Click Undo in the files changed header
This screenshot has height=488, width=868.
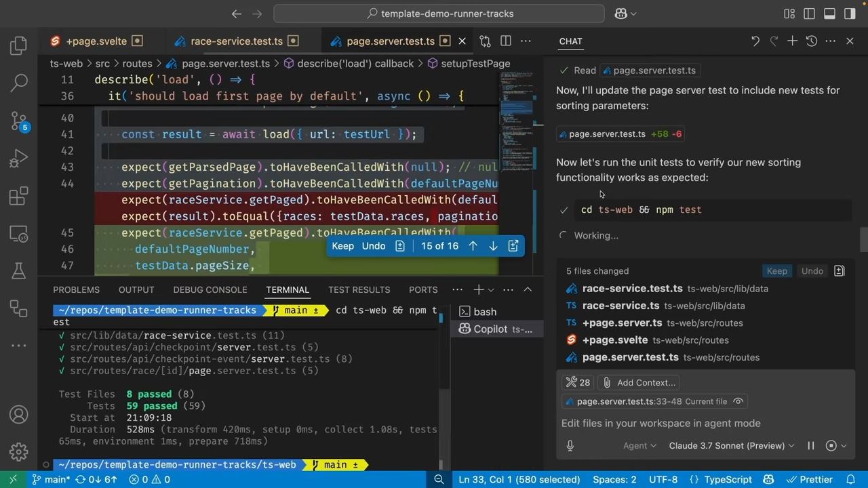(812, 271)
